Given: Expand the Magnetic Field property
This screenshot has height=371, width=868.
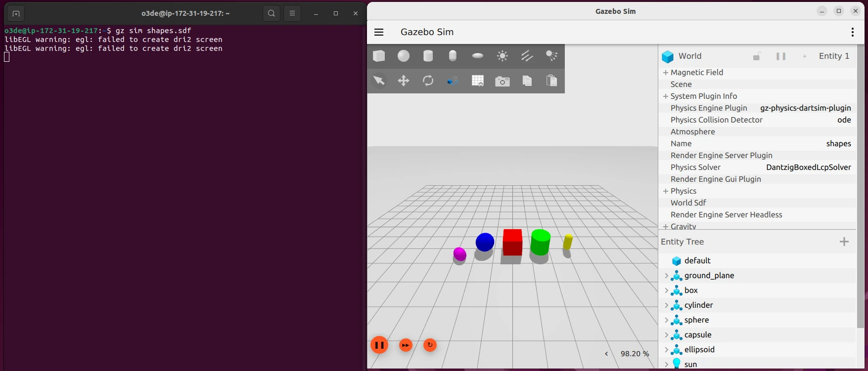Looking at the screenshot, I should (x=666, y=73).
